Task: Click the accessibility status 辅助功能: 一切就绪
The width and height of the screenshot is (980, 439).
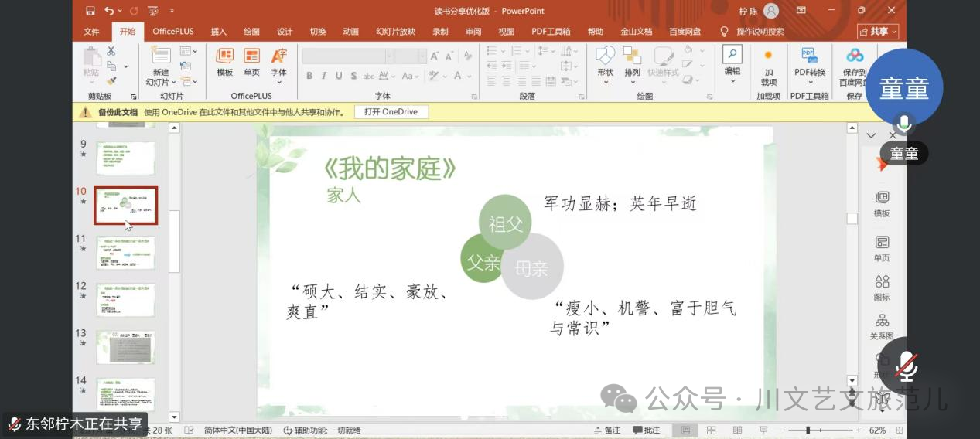Action: tap(322, 430)
